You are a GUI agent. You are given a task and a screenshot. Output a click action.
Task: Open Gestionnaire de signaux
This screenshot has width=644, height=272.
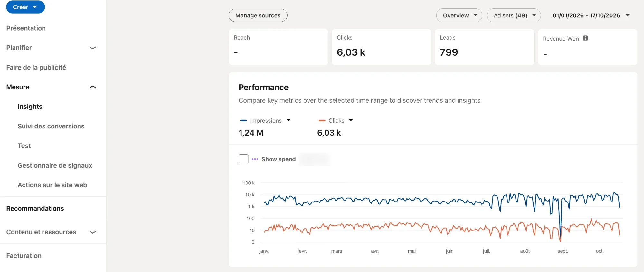tap(55, 165)
